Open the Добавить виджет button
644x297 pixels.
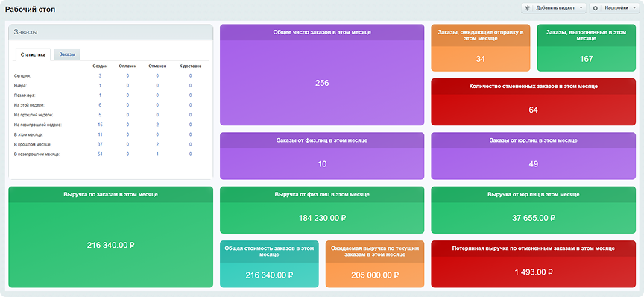click(x=554, y=7)
